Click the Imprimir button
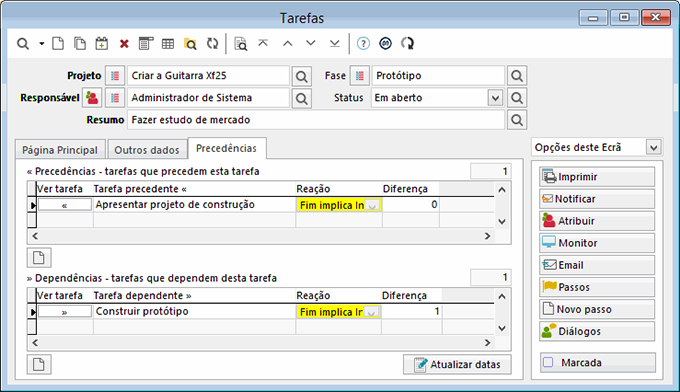 click(597, 177)
